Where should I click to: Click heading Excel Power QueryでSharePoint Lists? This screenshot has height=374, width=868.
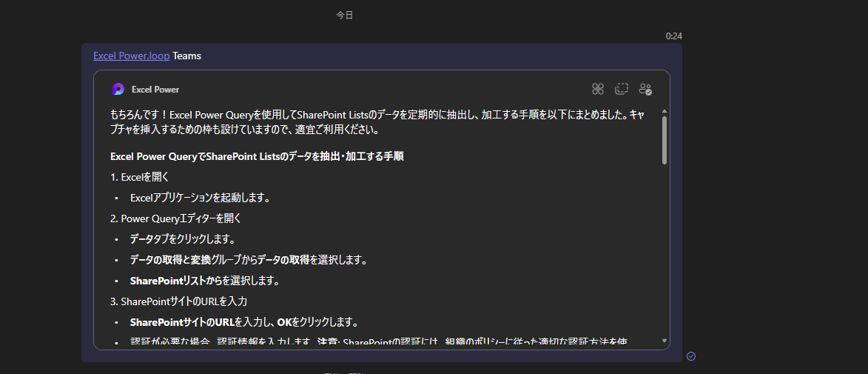pos(257,157)
